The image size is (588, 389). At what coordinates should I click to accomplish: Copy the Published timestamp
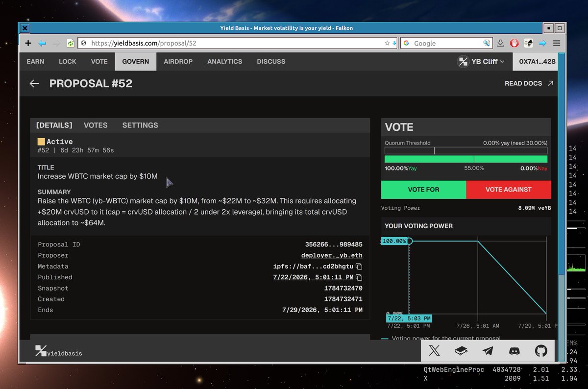point(359,277)
